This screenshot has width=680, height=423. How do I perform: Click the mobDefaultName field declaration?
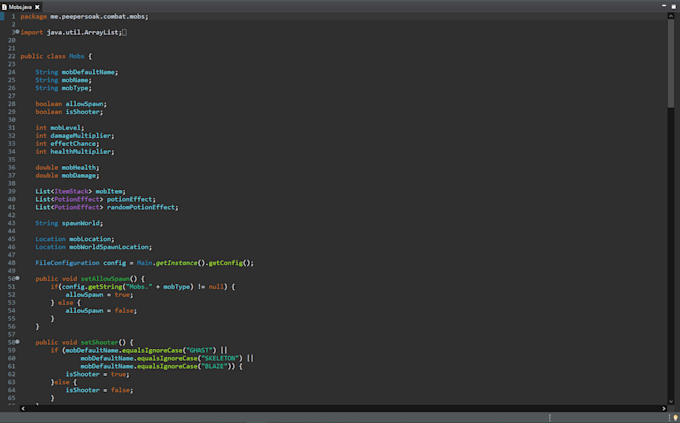[76, 72]
